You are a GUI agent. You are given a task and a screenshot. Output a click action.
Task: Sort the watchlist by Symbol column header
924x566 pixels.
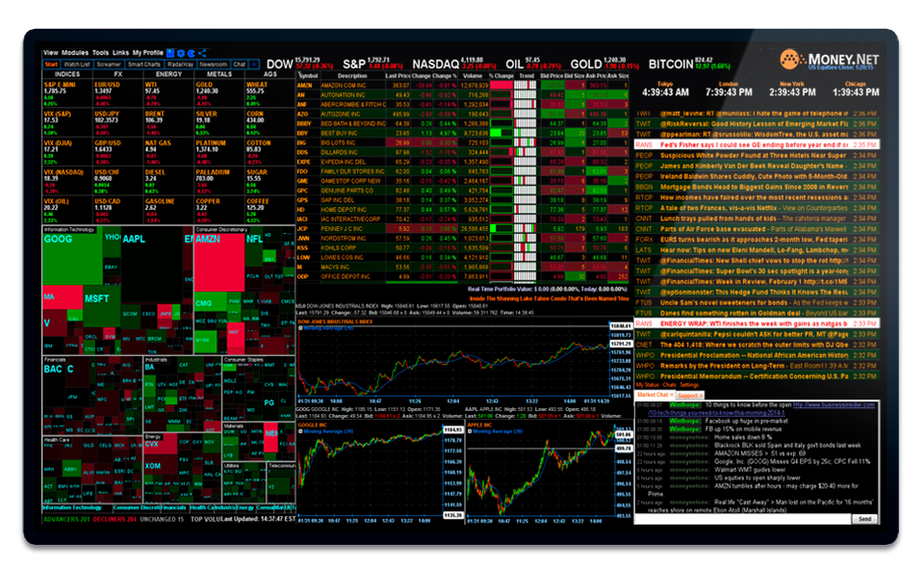pyautogui.click(x=308, y=75)
